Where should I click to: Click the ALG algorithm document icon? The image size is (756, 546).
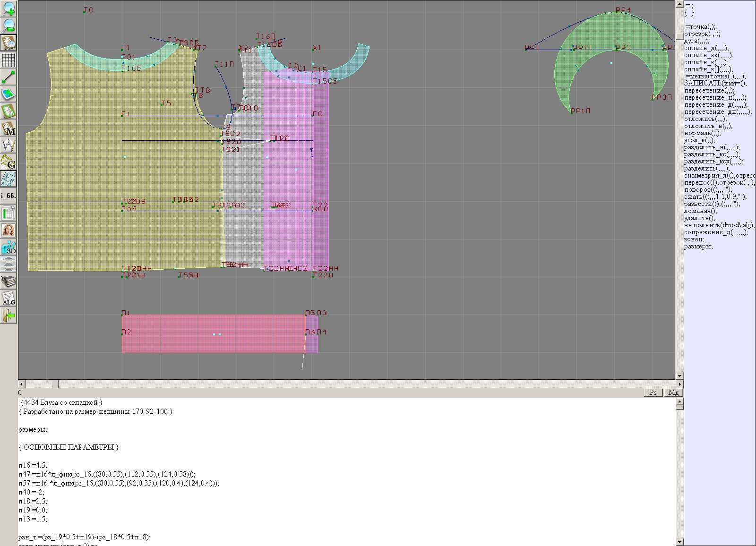[x=9, y=298]
